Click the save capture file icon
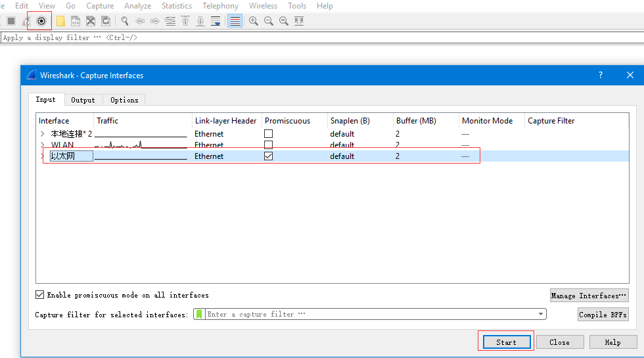 coord(76,21)
